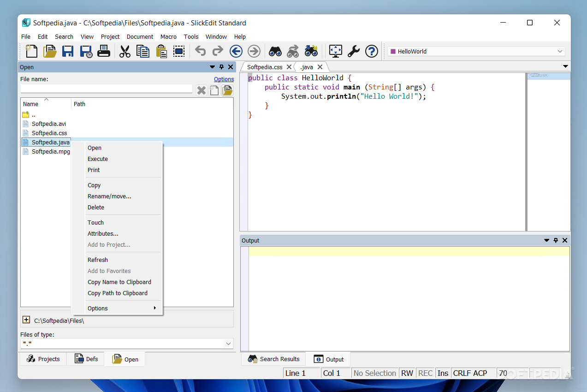Click the Save with clock history icon
The width and height of the screenshot is (587, 392).
[86, 51]
